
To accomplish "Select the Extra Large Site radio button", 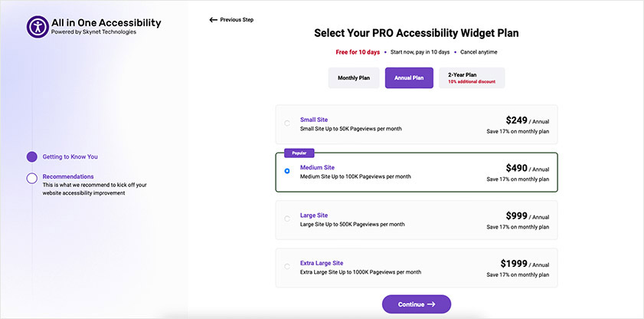I will [x=287, y=266].
